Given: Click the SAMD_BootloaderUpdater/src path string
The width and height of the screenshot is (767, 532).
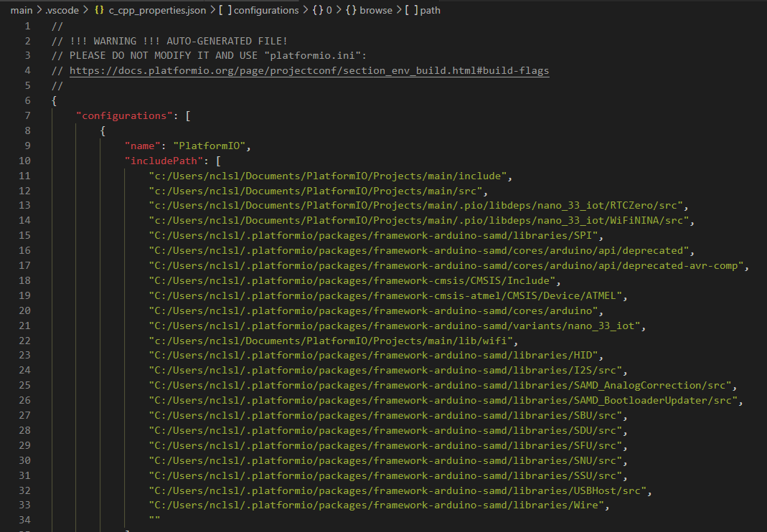Looking at the screenshot, I should point(443,401).
